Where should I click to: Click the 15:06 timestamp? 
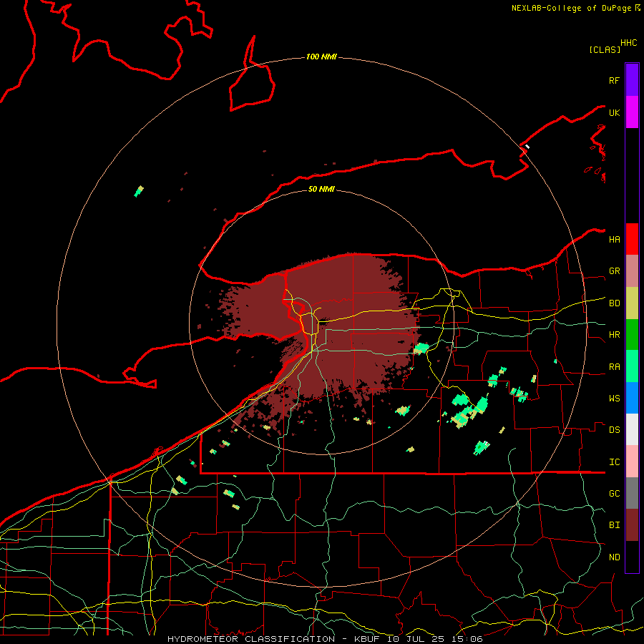467,639
